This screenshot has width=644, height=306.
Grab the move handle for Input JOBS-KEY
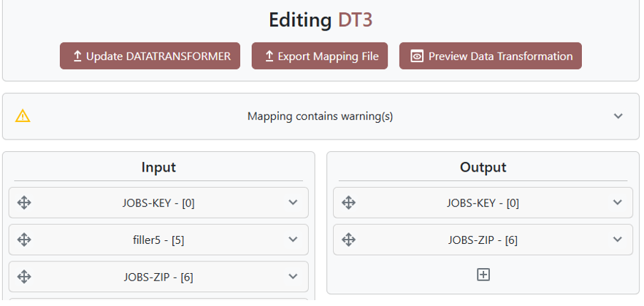point(24,203)
